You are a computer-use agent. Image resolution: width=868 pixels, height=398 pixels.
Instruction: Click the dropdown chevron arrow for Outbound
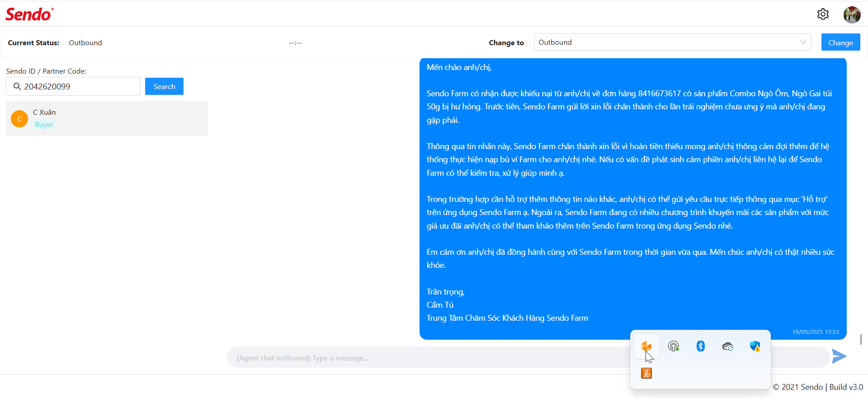click(803, 42)
